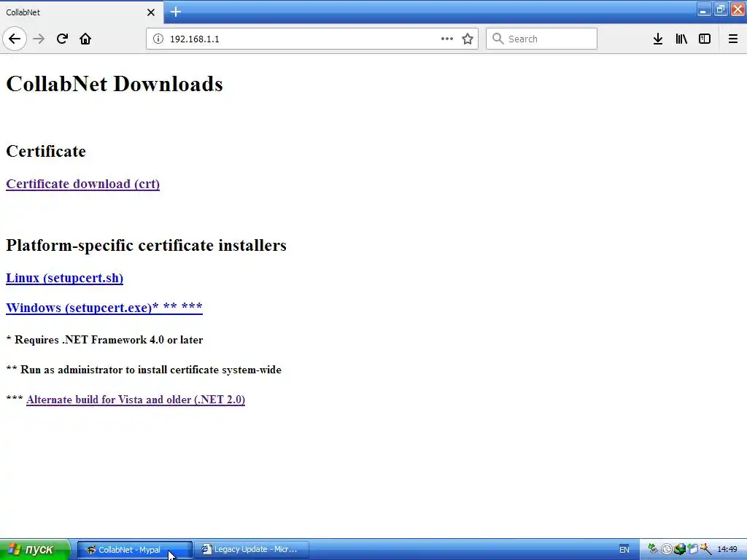Switch to CollabNet - Mypal taskbar button
The height and width of the screenshot is (560, 747).
[x=135, y=550]
